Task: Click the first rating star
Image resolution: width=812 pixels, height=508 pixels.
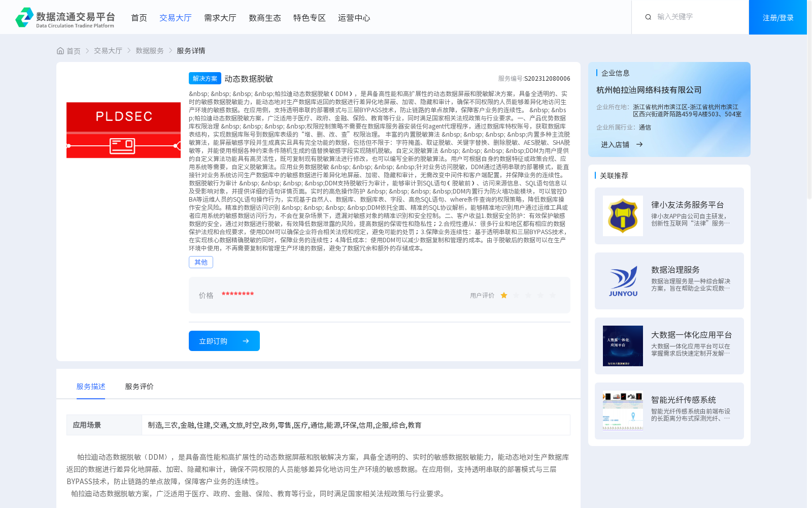Action: coord(504,295)
